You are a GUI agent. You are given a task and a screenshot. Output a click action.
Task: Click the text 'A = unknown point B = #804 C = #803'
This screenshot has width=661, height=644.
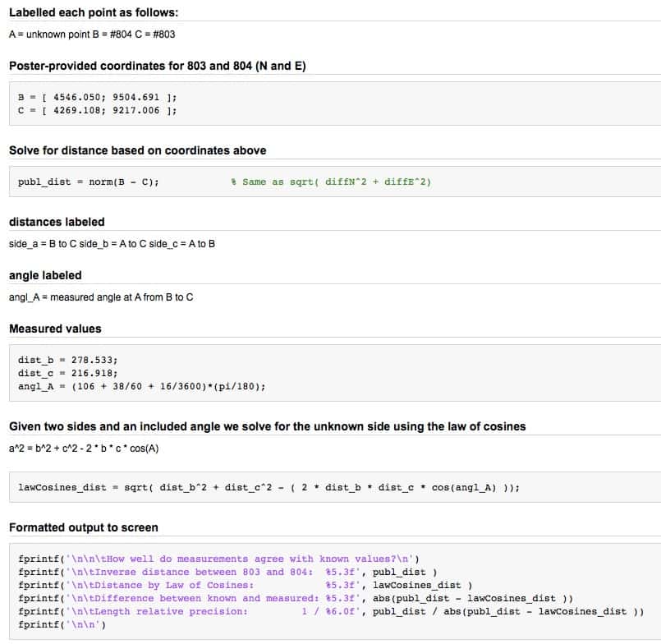[92, 34]
